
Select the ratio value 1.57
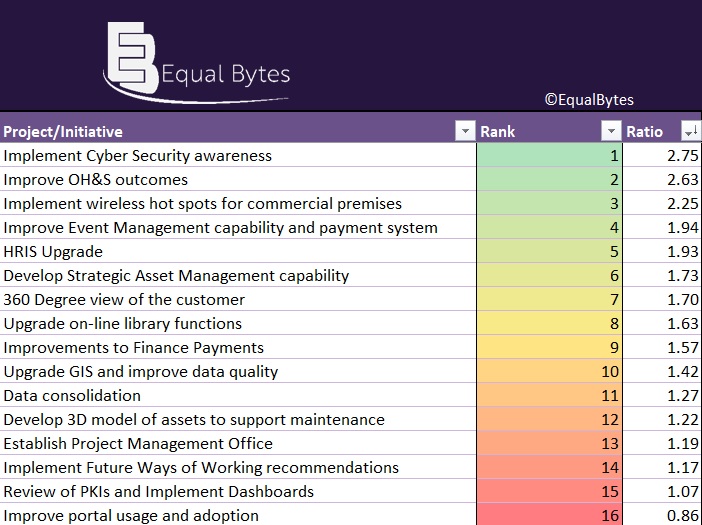click(x=662, y=347)
